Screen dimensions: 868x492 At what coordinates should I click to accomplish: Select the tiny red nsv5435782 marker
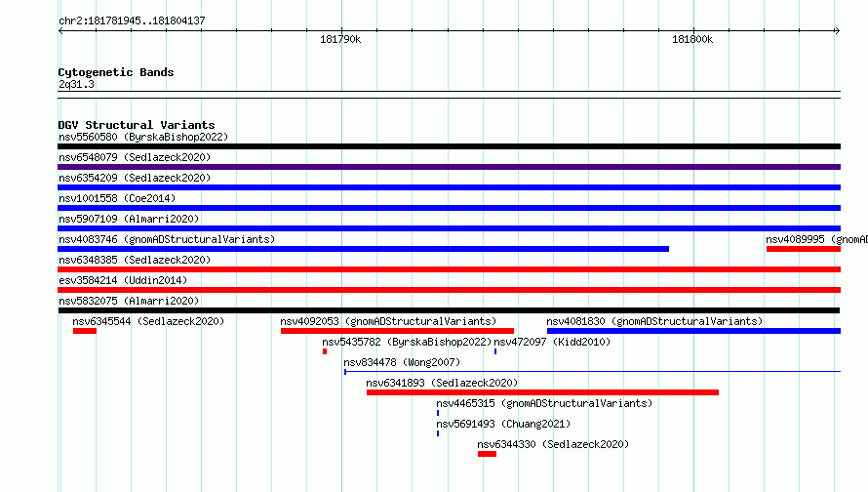coord(325,351)
